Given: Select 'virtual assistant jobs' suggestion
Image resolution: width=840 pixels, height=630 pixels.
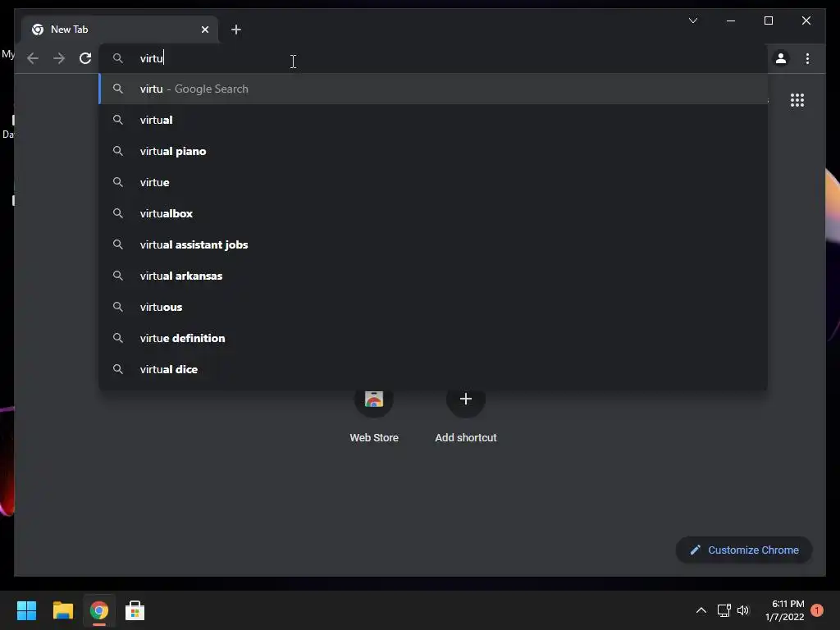Looking at the screenshot, I should [433, 244].
